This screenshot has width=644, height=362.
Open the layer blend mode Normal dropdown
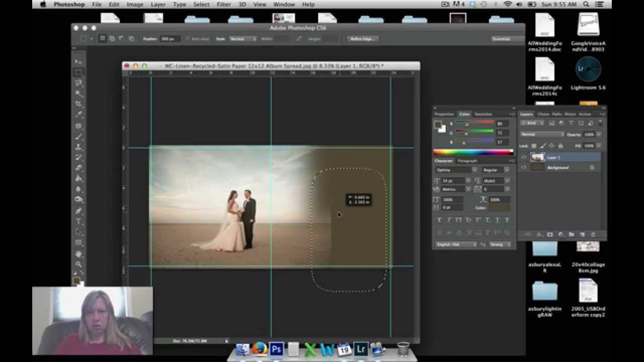[542, 134]
